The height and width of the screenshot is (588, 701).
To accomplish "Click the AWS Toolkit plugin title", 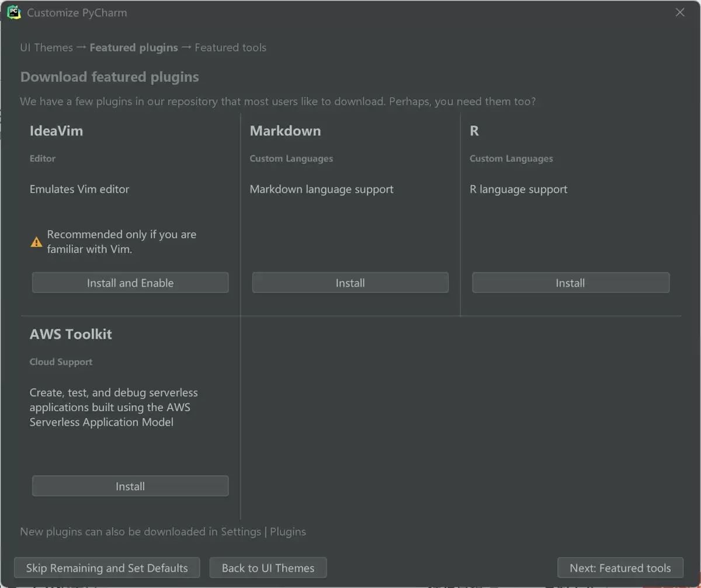I will pyautogui.click(x=71, y=334).
